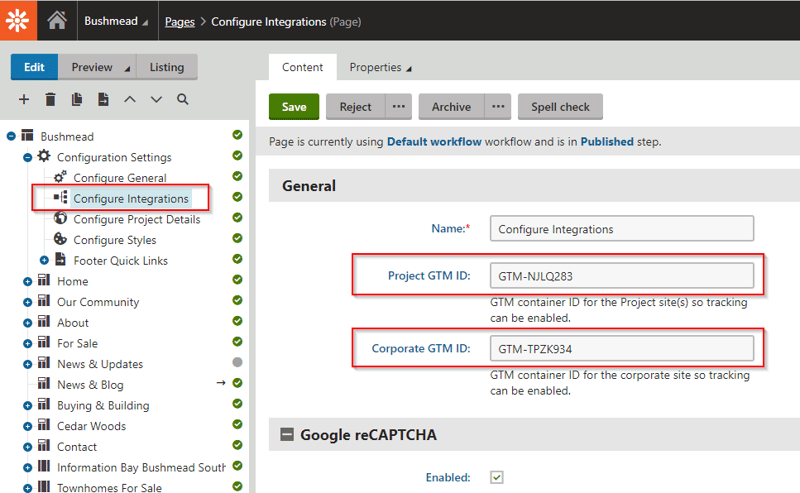
Task: Click the Move down arrow icon
Action: coord(156,99)
